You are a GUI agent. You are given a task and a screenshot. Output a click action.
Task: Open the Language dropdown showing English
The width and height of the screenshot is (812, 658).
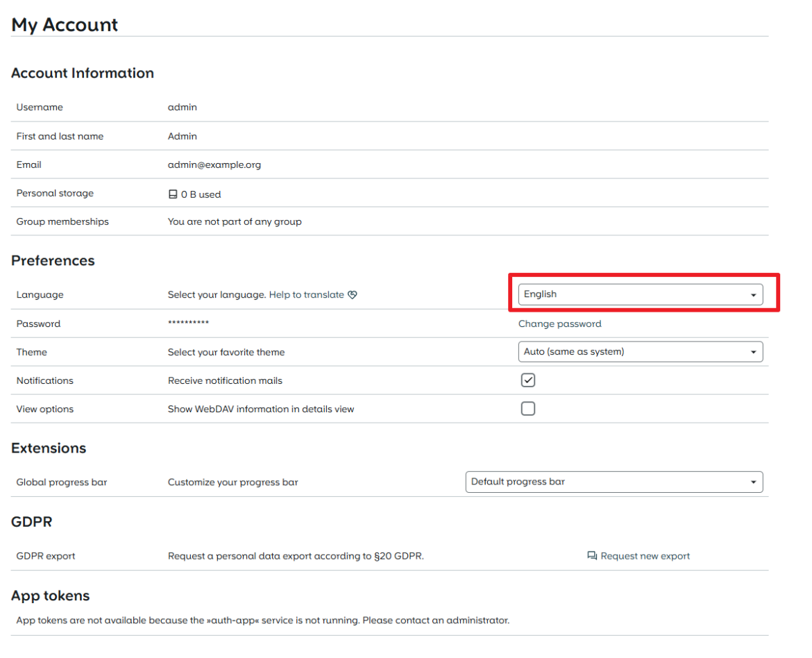point(640,294)
